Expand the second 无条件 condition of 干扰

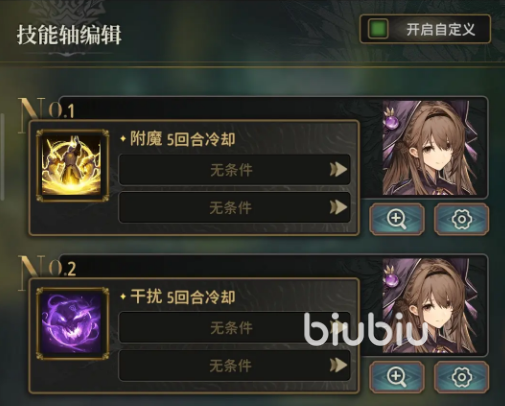pyautogui.click(x=234, y=365)
